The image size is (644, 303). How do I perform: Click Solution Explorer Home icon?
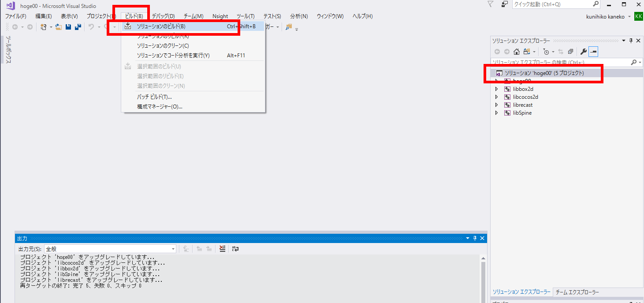(517, 52)
